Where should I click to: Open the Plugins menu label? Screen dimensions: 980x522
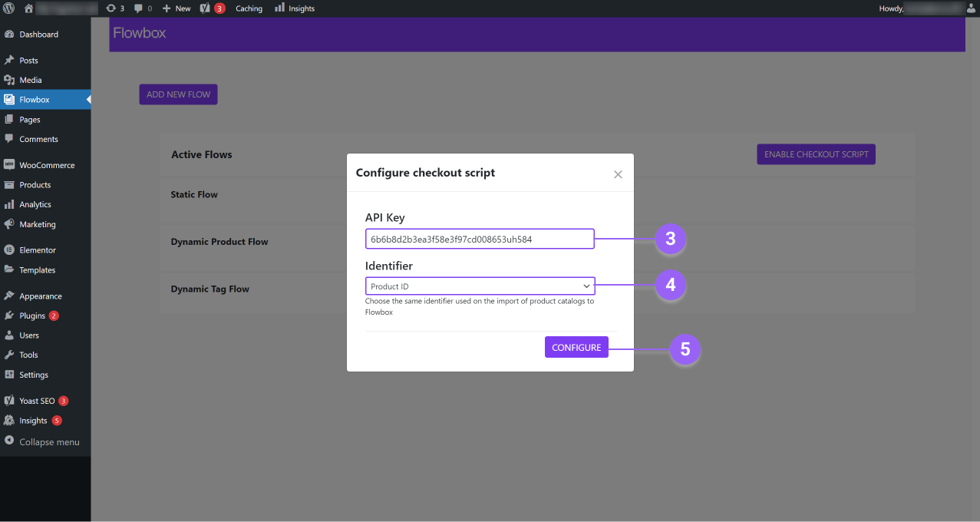tap(32, 316)
